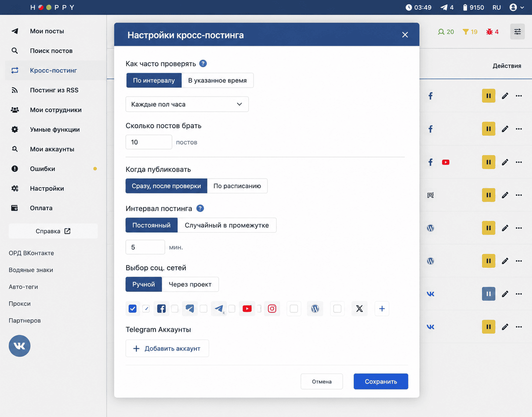Open Мои аккаунты in the sidebar
The width and height of the screenshot is (532, 417).
pyautogui.click(x=56, y=149)
